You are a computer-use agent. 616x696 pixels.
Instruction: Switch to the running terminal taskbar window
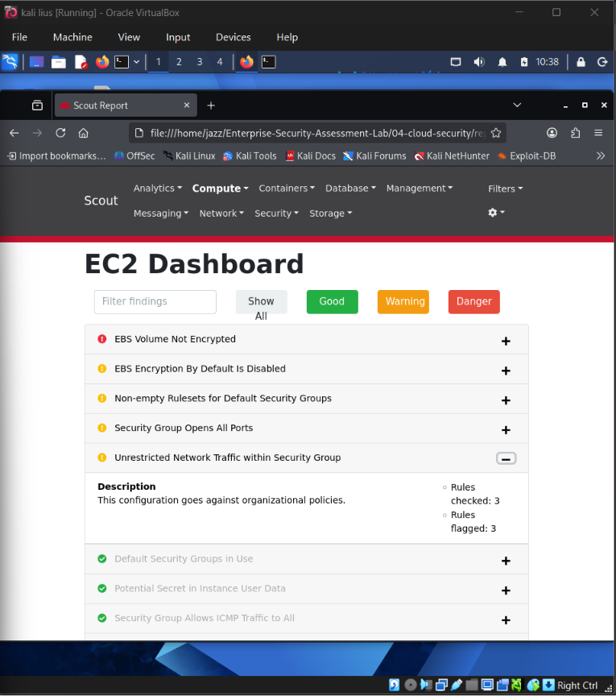point(268,62)
